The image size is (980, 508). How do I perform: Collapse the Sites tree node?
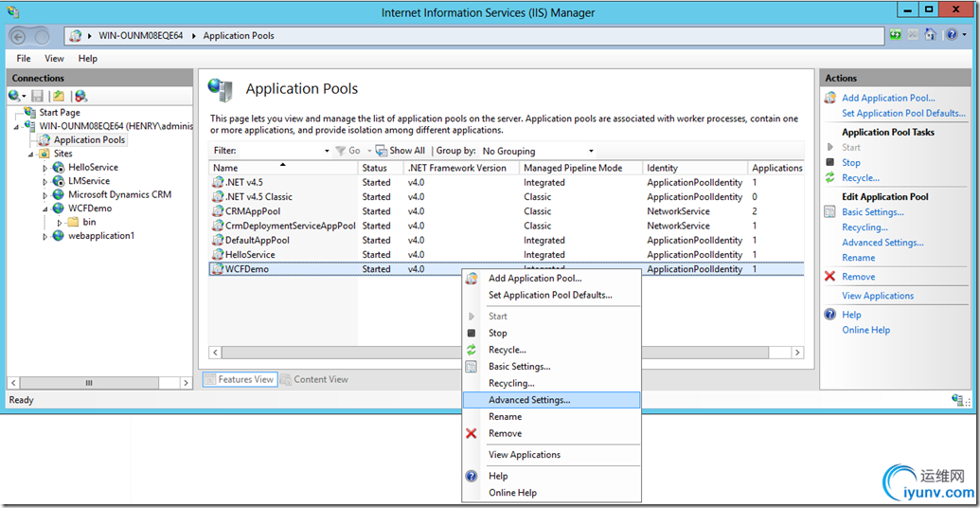[30, 154]
